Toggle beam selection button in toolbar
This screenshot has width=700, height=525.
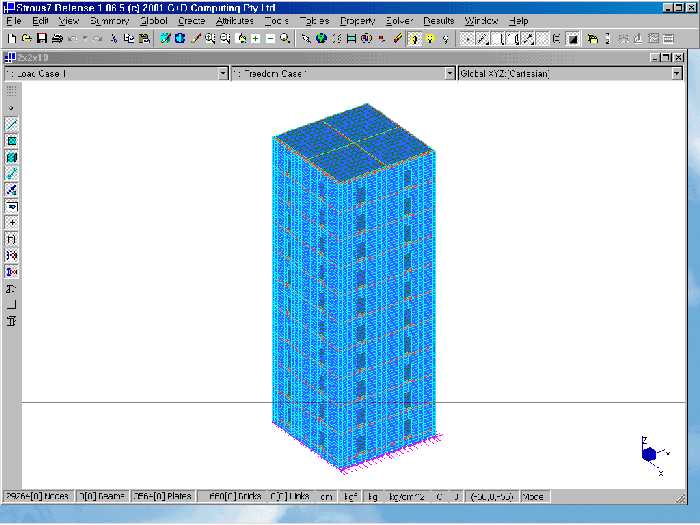(x=483, y=38)
